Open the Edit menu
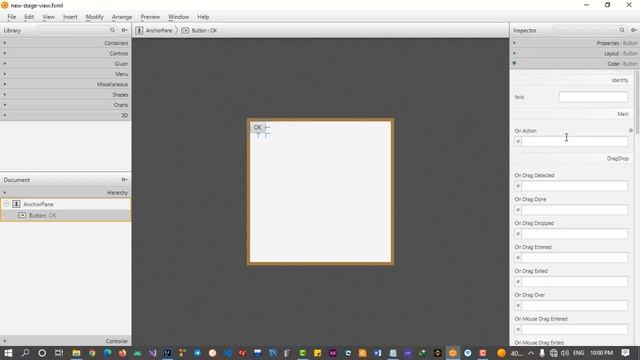The height and width of the screenshot is (360, 640). coord(29,17)
